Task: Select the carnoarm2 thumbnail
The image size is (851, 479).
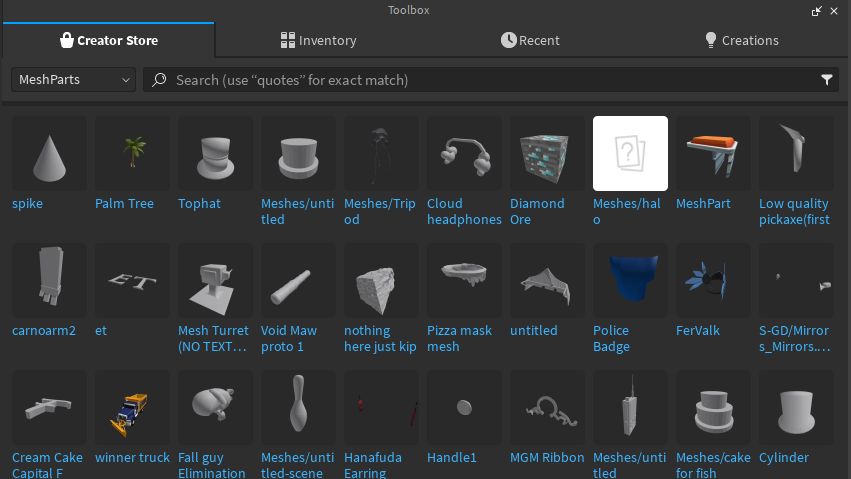Action: click(x=49, y=280)
